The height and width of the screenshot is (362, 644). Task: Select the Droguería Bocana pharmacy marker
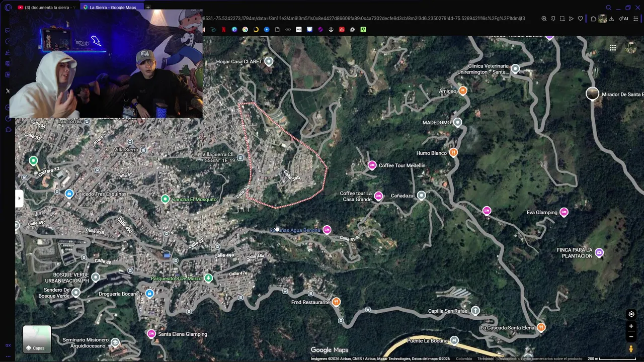click(149, 294)
